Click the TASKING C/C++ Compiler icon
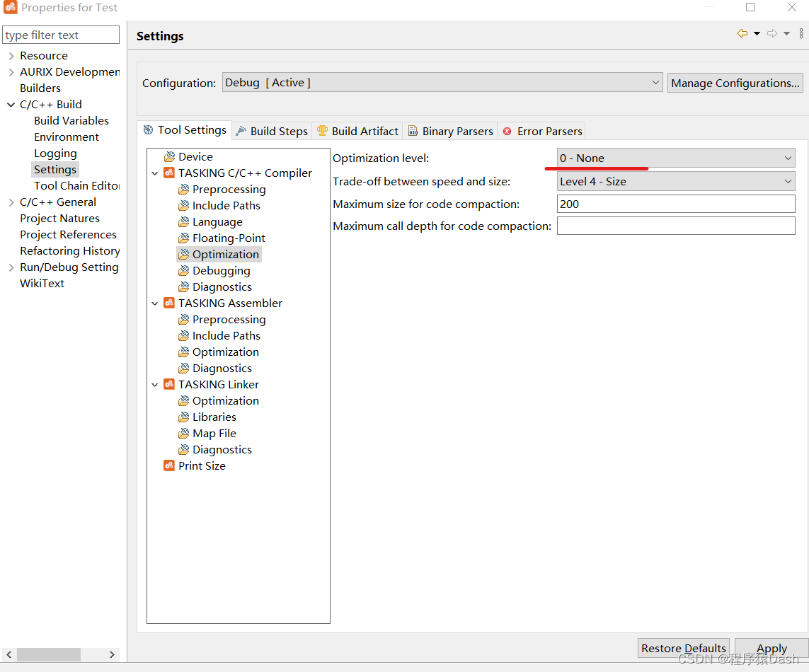The image size is (809, 672). 169,173
